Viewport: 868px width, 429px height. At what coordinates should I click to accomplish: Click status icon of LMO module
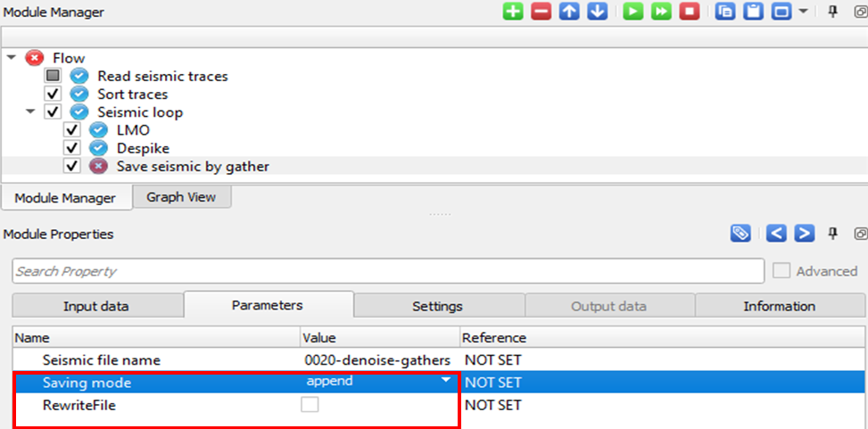coord(98,130)
